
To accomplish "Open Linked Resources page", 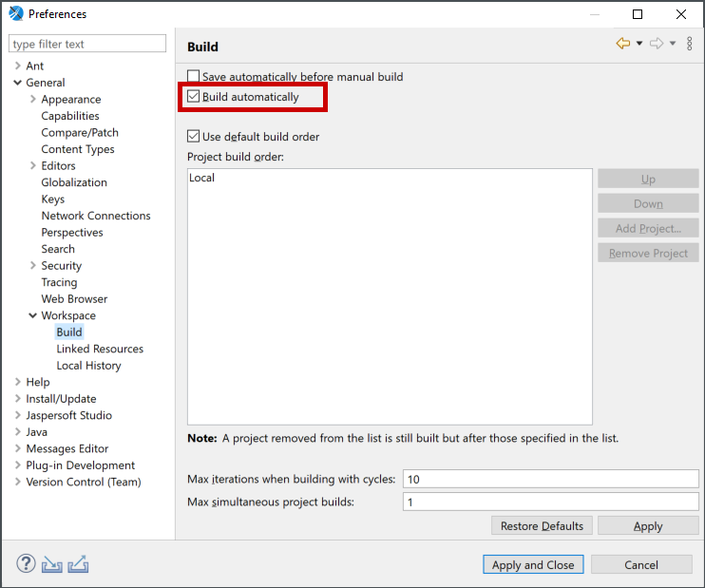I will pos(100,349).
